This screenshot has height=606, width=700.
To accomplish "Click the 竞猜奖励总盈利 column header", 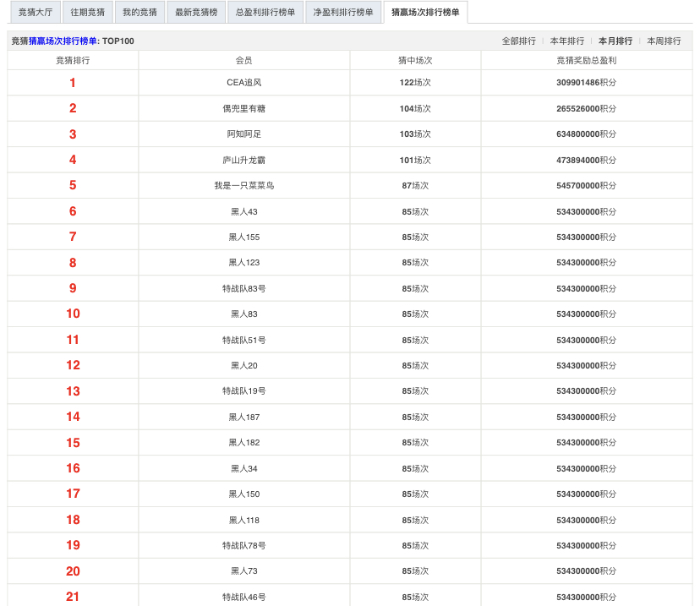I will click(x=586, y=61).
